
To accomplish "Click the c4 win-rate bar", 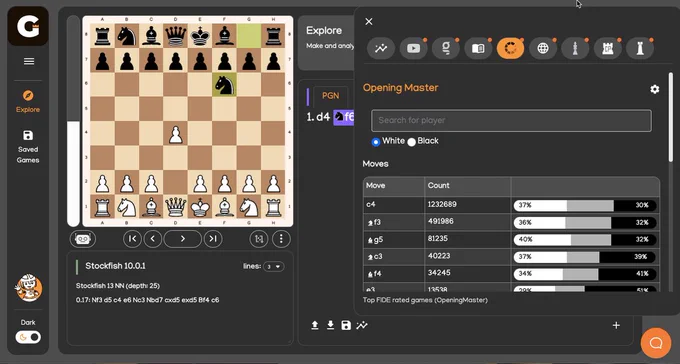I will [x=585, y=205].
